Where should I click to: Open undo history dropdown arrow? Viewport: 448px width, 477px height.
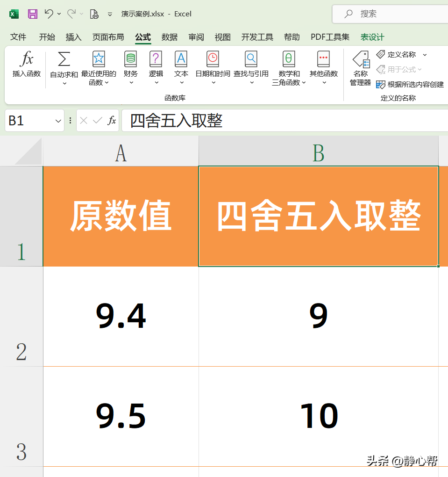click(59, 14)
